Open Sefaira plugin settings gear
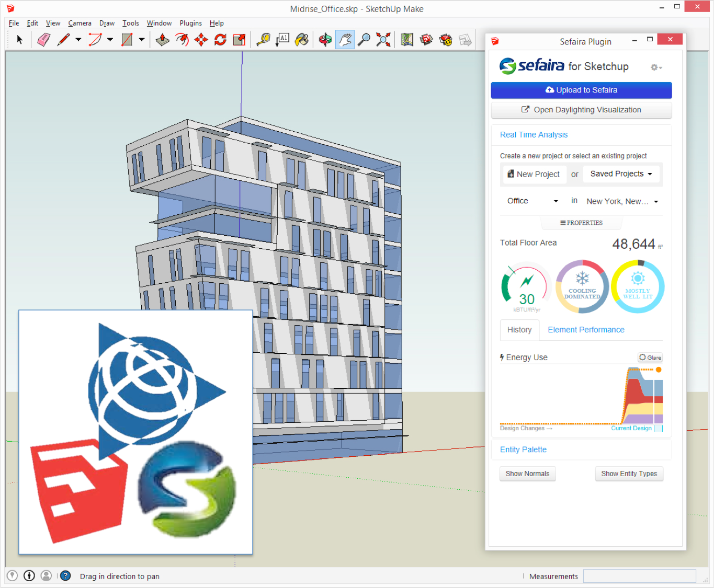This screenshot has height=588, width=714. coord(656,67)
